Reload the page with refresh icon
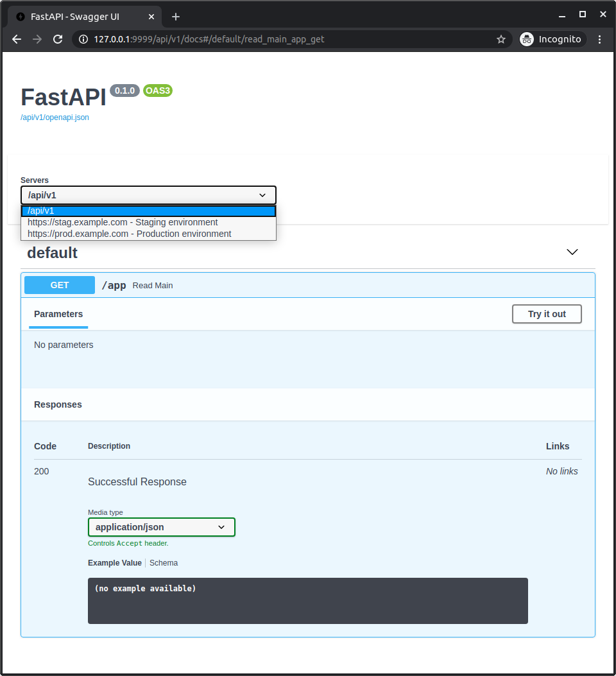The height and width of the screenshot is (676, 616). 58,39
